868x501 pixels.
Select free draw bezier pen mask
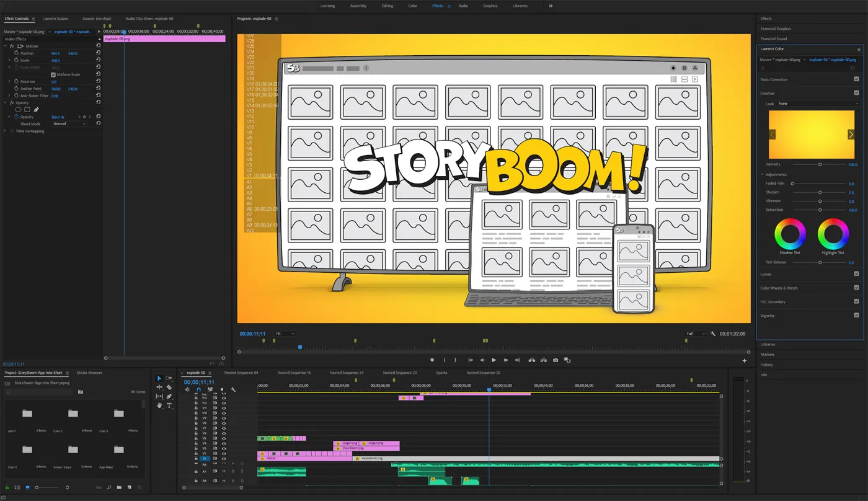coord(36,110)
